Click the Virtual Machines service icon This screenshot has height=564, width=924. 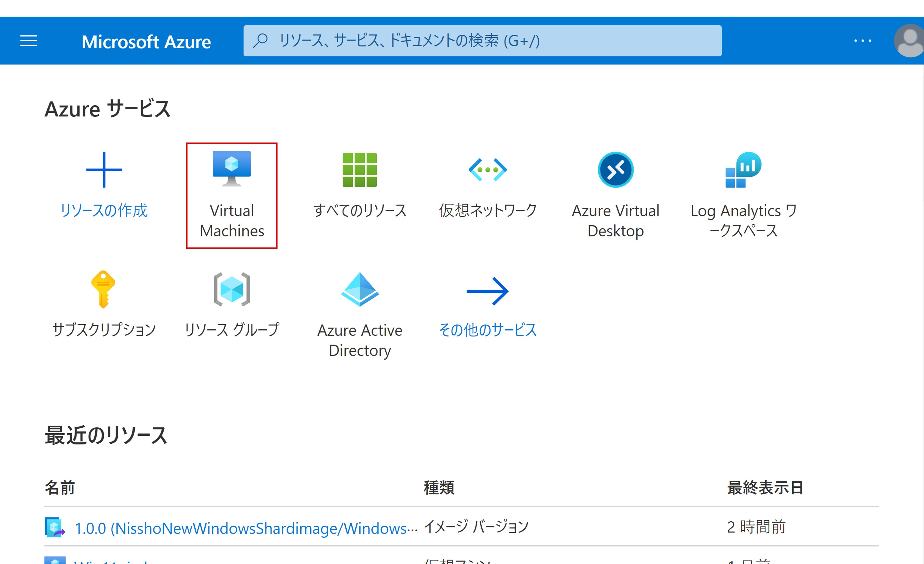tap(231, 169)
